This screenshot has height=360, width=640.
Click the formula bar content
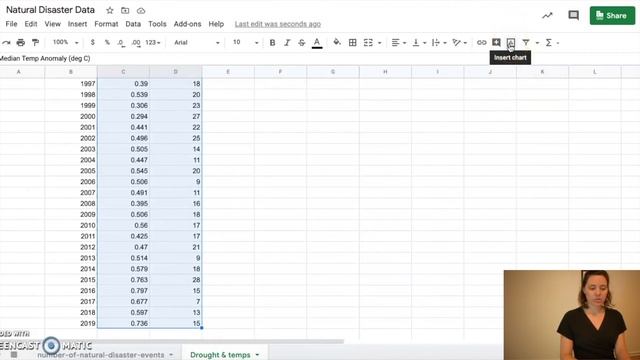point(45,58)
